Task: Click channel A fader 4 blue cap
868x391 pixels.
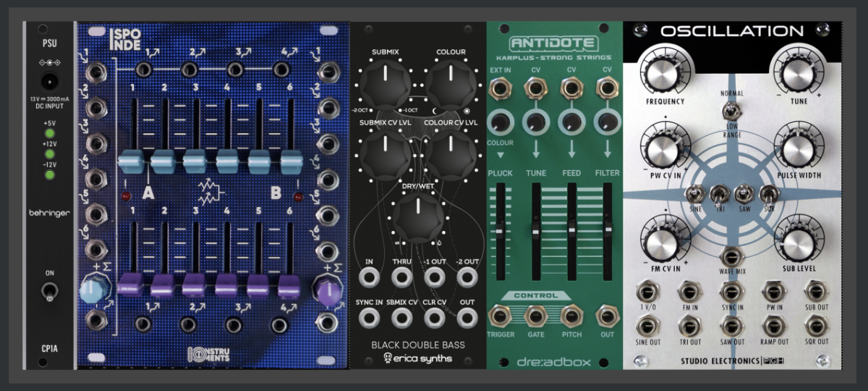Action: pos(227,160)
